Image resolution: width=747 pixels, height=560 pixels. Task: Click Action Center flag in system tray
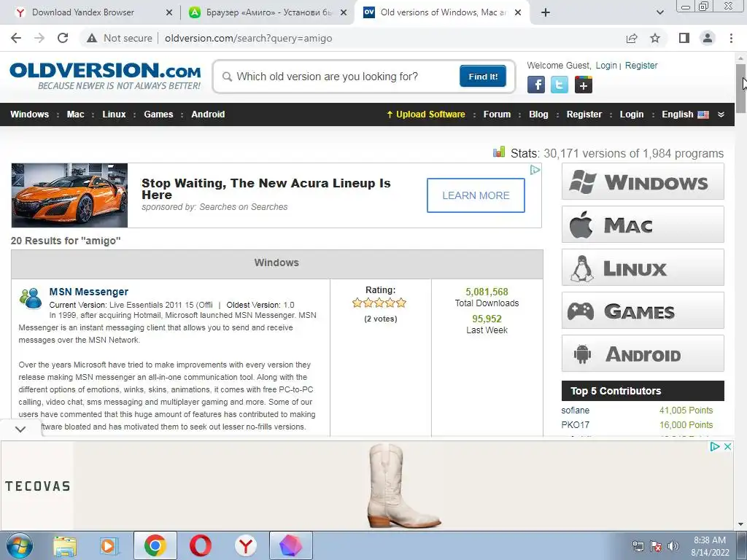[656, 546]
